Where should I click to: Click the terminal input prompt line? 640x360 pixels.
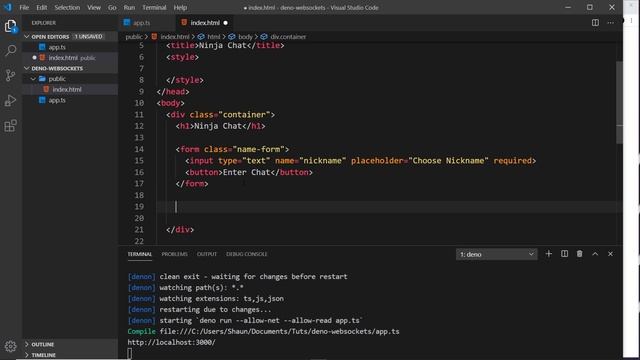click(x=130, y=353)
